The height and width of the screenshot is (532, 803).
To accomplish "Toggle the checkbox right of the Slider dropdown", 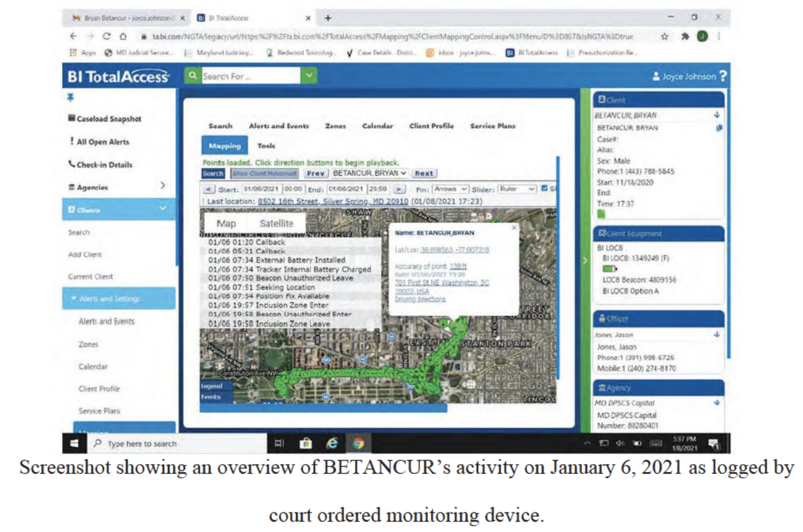I will 544,189.
